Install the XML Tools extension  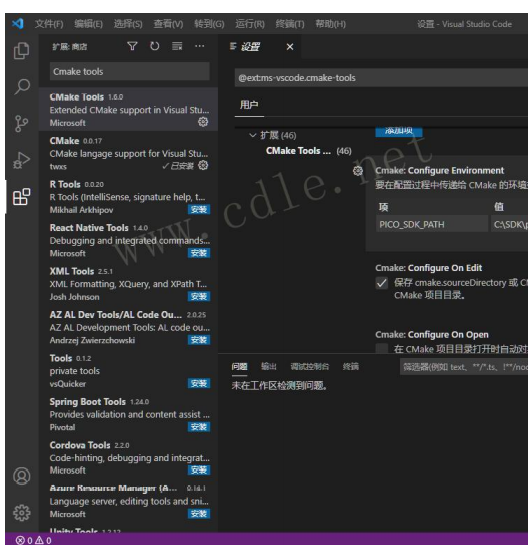199,296
